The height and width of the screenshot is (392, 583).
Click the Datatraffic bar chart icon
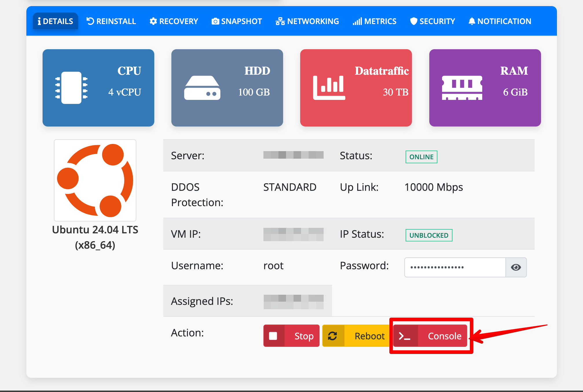click(329, 88)
